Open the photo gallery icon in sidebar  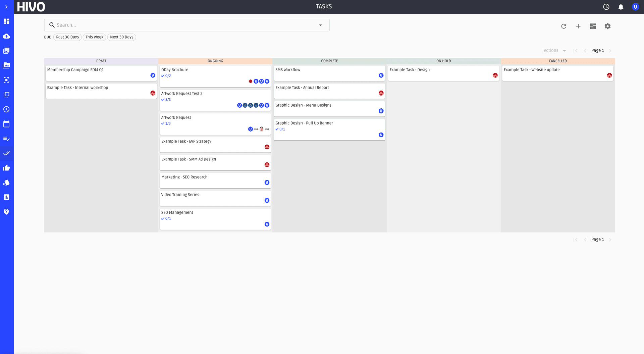tap(6, 65)
